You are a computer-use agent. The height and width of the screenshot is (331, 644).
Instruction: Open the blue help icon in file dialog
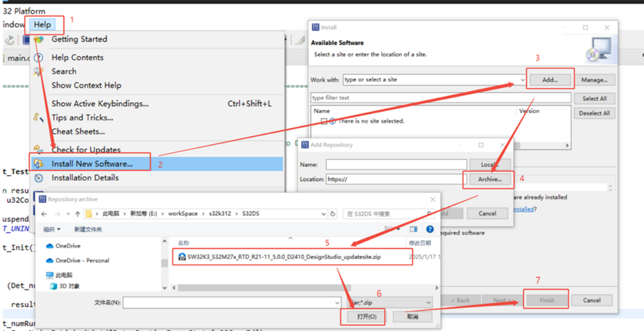pos(430,230)
